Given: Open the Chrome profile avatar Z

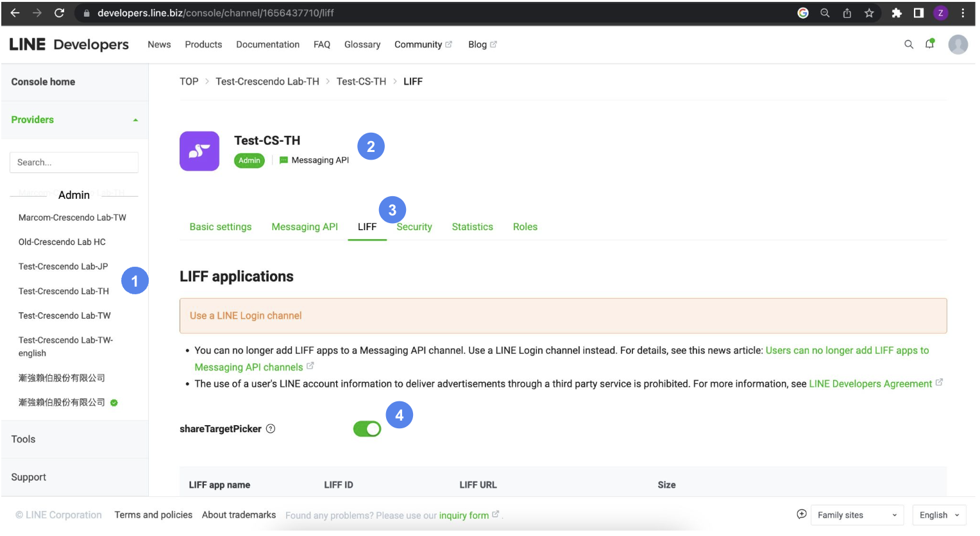Looking at the screenshot, I should coord(941,13).
